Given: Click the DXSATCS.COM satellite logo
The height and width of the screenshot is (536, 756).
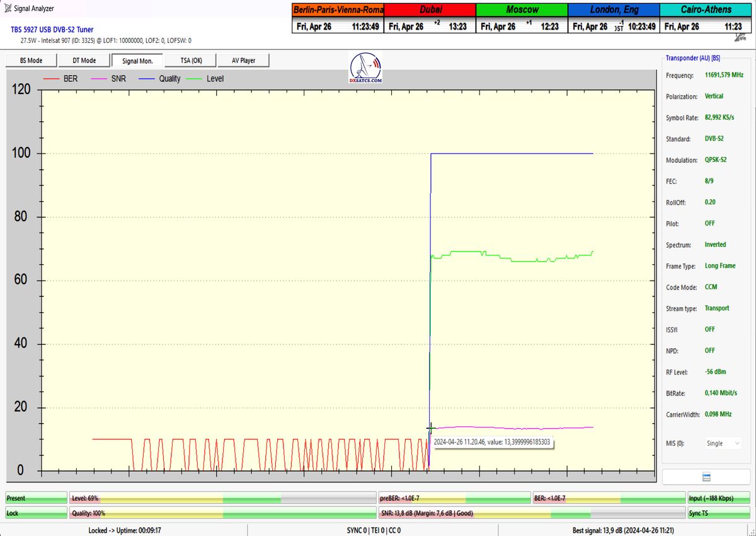Looking at the screenshot, I should coord(365,69).
